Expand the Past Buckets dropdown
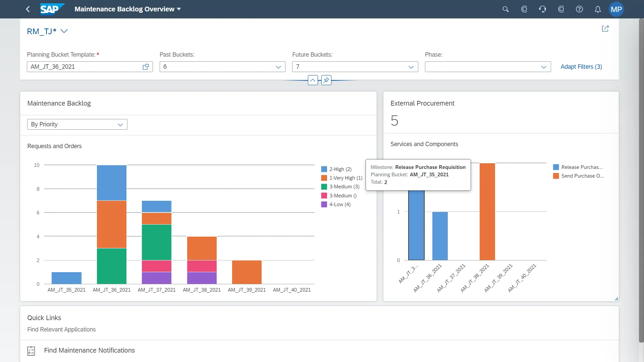644x362 pixels. pyautogui.click(x=278, y=67)
